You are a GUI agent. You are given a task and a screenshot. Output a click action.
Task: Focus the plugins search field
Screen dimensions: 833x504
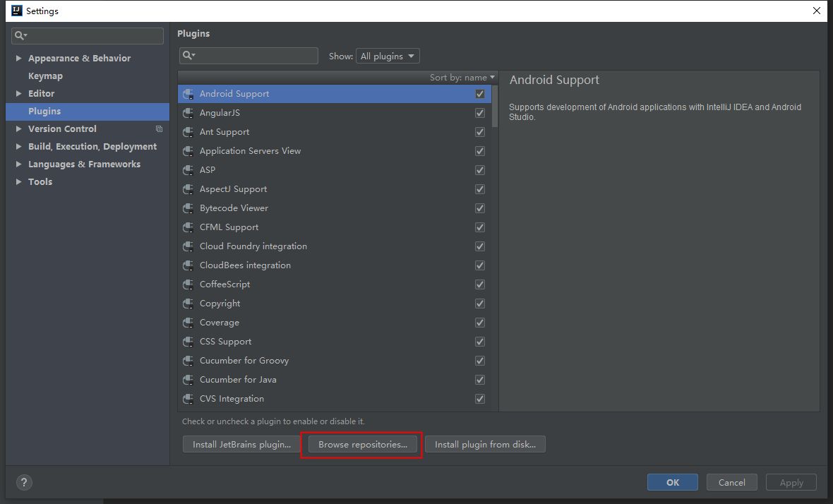click(x=248, y=56)
